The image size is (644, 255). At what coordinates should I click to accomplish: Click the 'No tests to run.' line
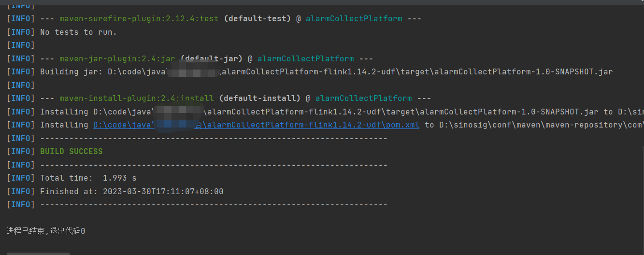pyautogui.click(x=78, y=32)
